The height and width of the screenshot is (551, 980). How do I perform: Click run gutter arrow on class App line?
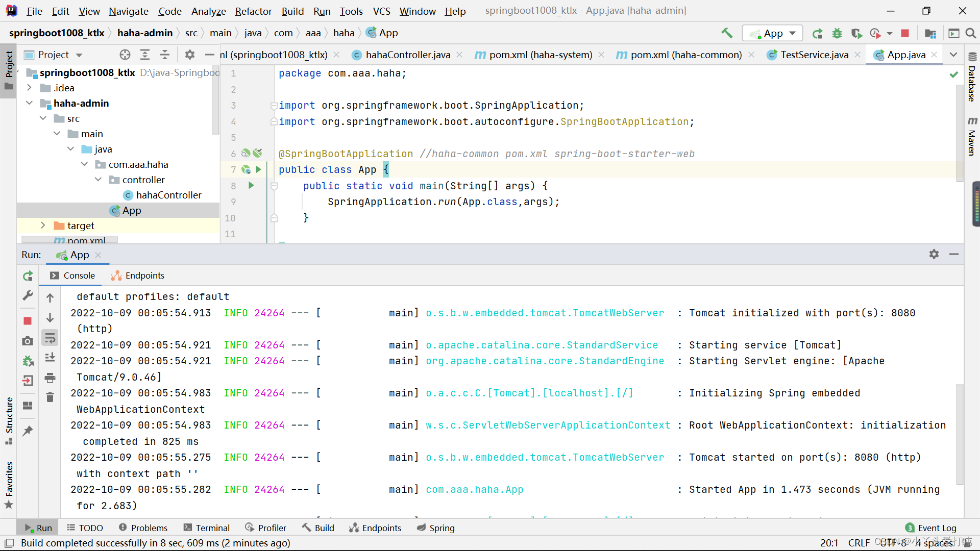258,169
